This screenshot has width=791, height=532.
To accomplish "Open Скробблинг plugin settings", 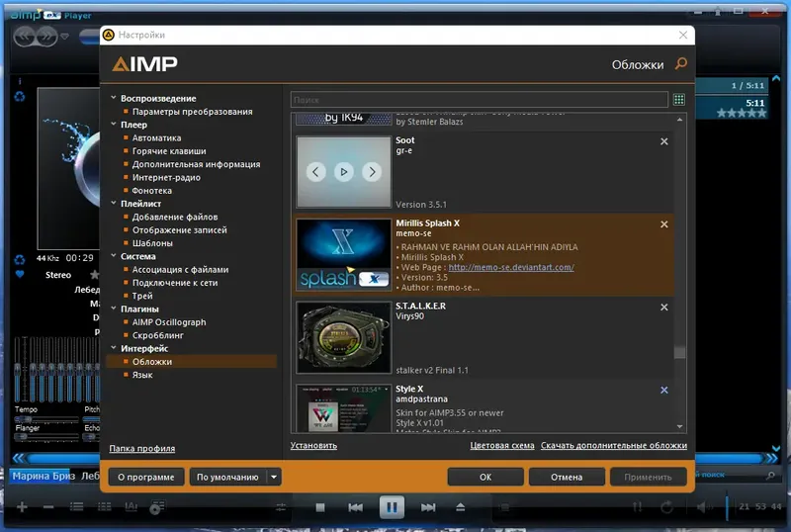I will coord(158,335).
